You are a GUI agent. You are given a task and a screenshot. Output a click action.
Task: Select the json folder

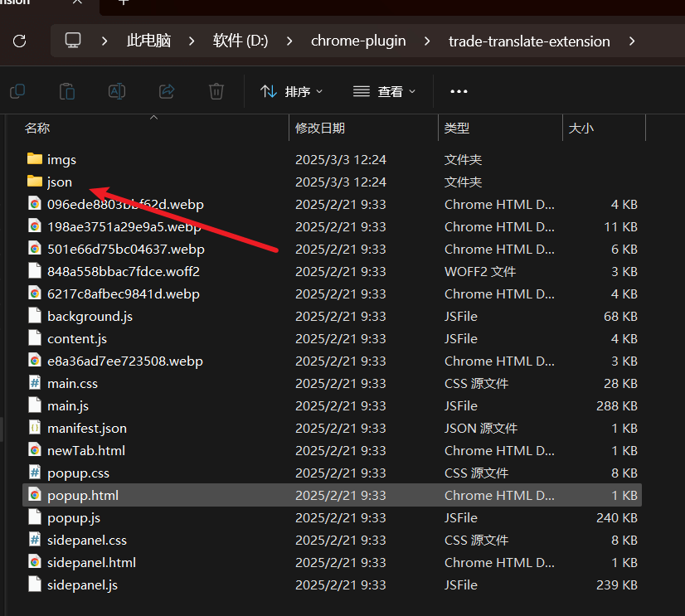[59, 182]
